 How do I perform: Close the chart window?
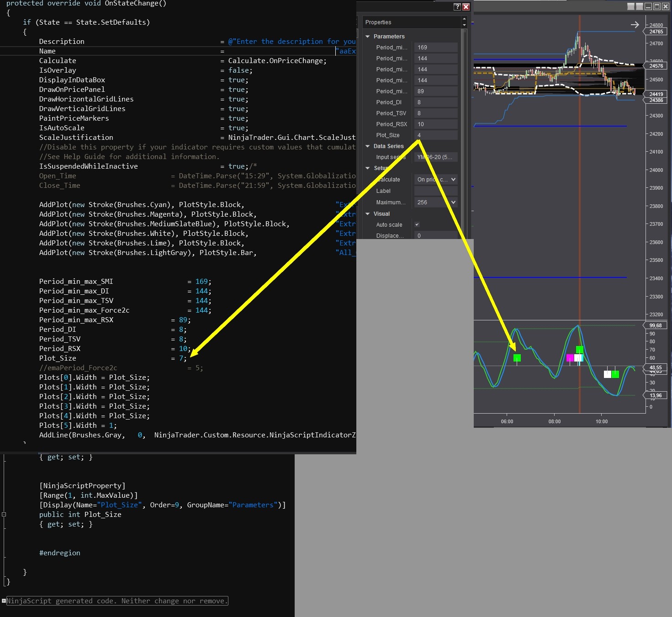coord(666,6)
